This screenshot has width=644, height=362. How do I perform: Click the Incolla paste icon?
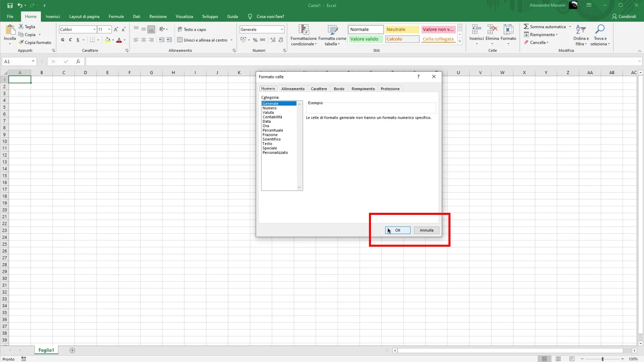point(10,30)
